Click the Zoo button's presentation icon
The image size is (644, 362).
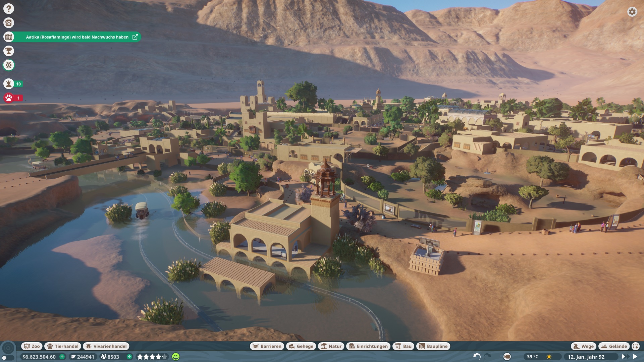tap(26, 346)
